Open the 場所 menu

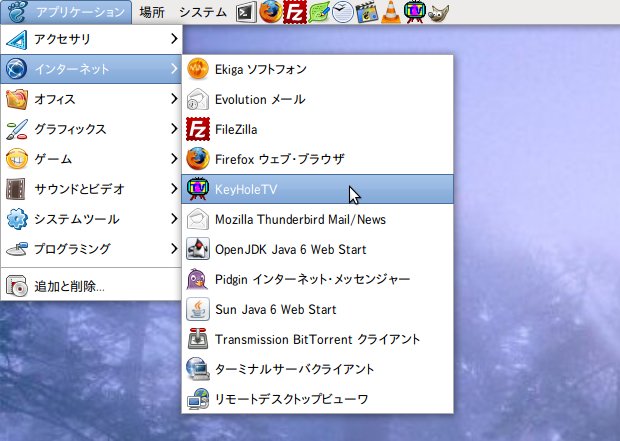[152, 12]
